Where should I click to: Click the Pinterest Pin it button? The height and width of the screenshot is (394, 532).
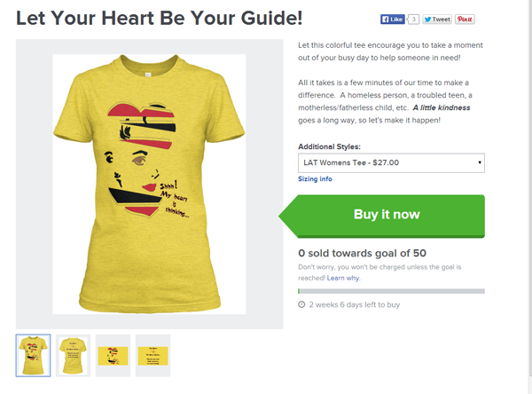(x=465, y=20)
